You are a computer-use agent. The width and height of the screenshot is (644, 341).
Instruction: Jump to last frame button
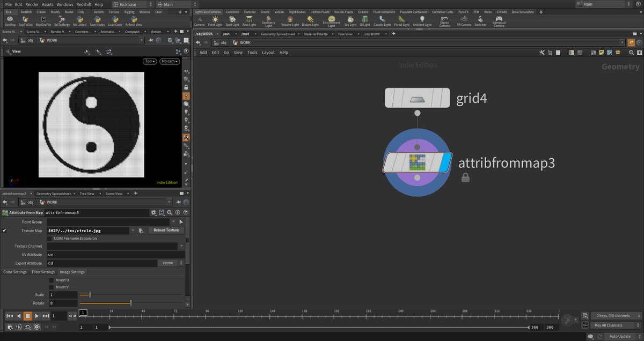pyautogui.click(x=46, y=316)
